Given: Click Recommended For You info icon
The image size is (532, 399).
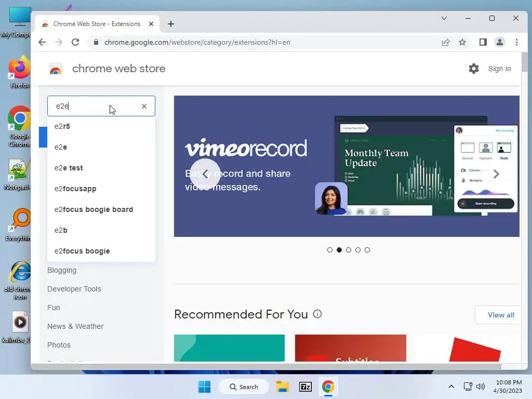Looking at the screenshot, I should pos(317,314).
